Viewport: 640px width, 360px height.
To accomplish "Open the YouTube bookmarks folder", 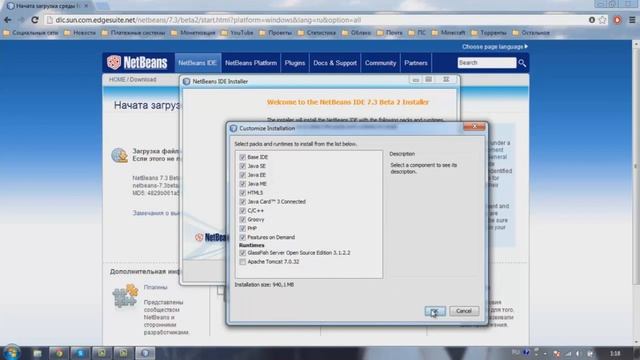I will tap(238, 33).
